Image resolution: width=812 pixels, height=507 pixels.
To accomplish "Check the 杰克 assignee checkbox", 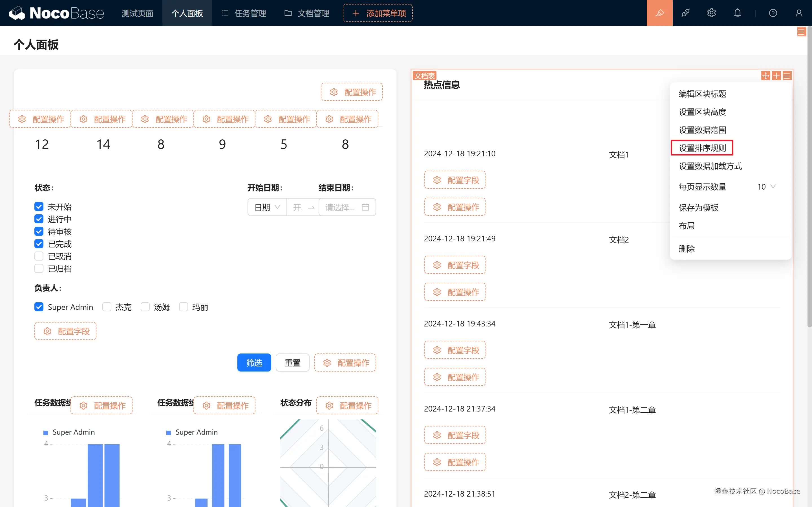I will tap(107, 307).
